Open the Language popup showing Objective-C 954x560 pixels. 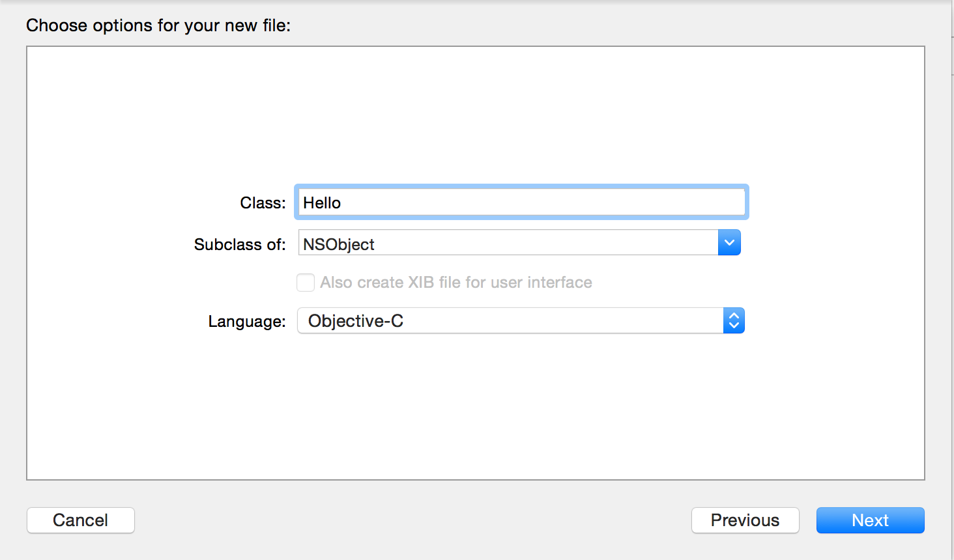point(521,320)
